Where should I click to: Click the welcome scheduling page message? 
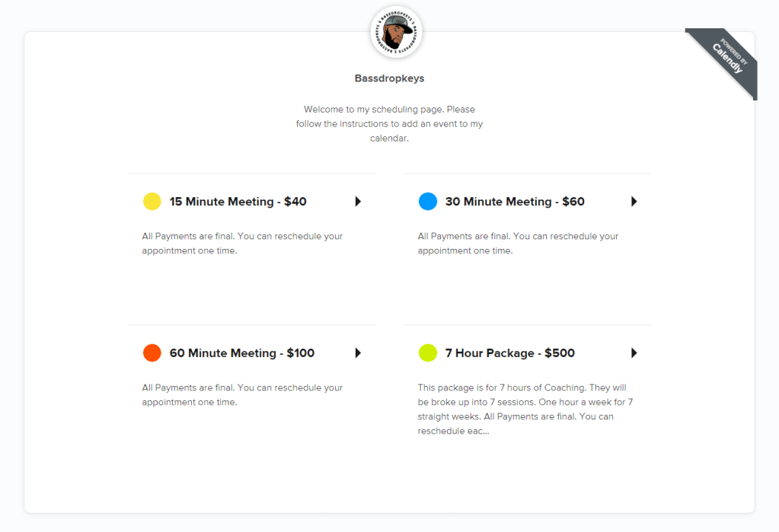pos(389,124)
